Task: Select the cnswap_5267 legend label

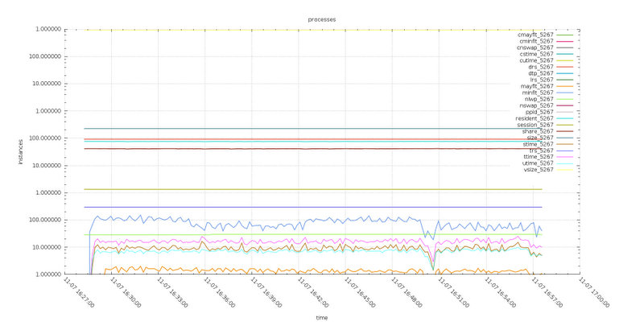Action: (534, 47)
